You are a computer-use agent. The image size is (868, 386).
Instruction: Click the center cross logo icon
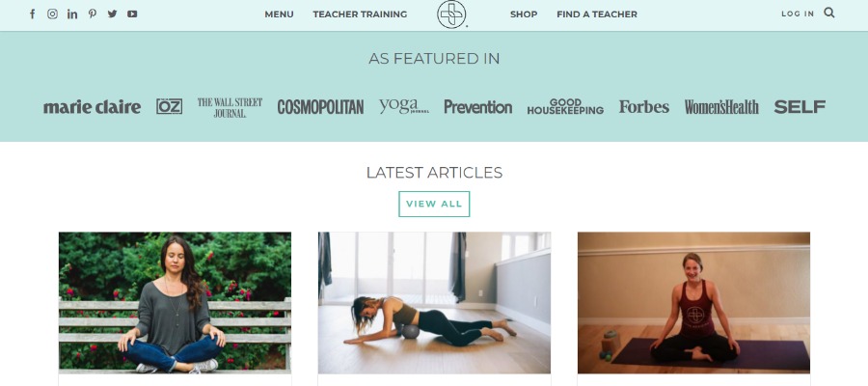point(451,14)
